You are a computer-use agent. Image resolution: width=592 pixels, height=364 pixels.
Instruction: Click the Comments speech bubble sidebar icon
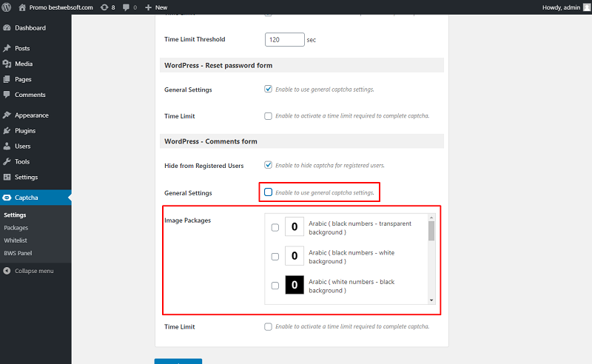click(x=7, y=95)
